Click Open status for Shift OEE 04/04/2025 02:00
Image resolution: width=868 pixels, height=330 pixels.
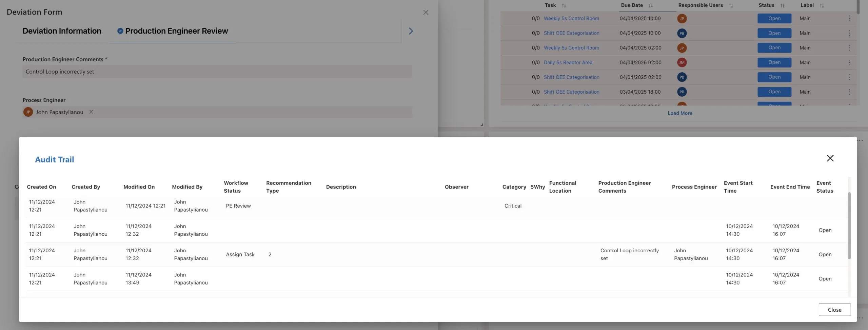pos(774,77)
